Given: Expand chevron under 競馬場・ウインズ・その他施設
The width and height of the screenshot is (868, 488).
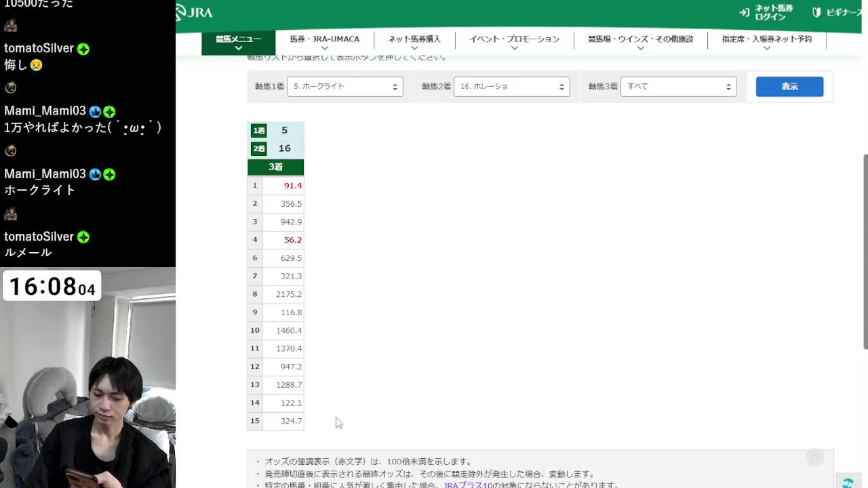Looking at the screenshot, I should click(x=640, y=49).
